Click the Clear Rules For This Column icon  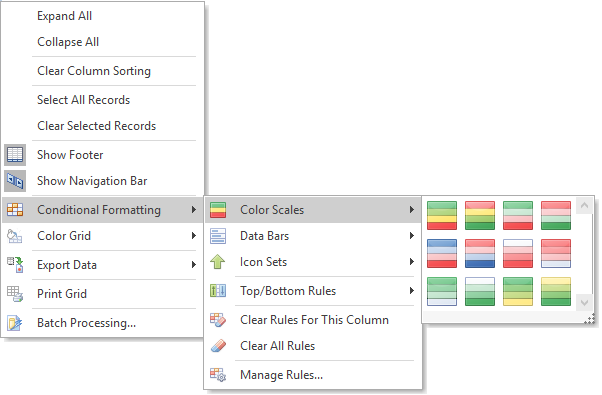(x=218, y=320)
